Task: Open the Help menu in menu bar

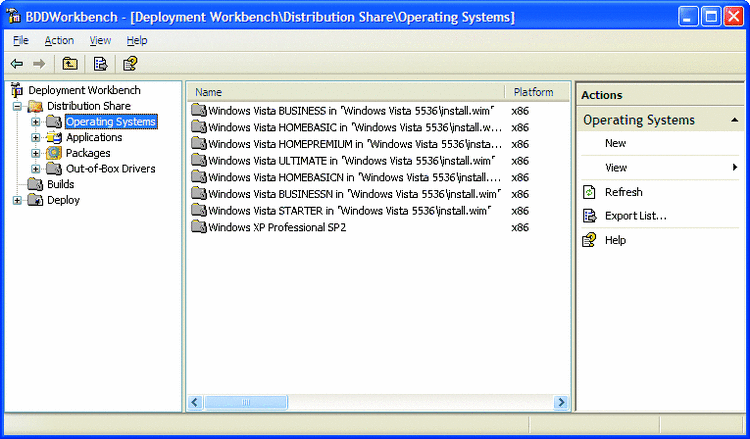Action: pos(137,41)
